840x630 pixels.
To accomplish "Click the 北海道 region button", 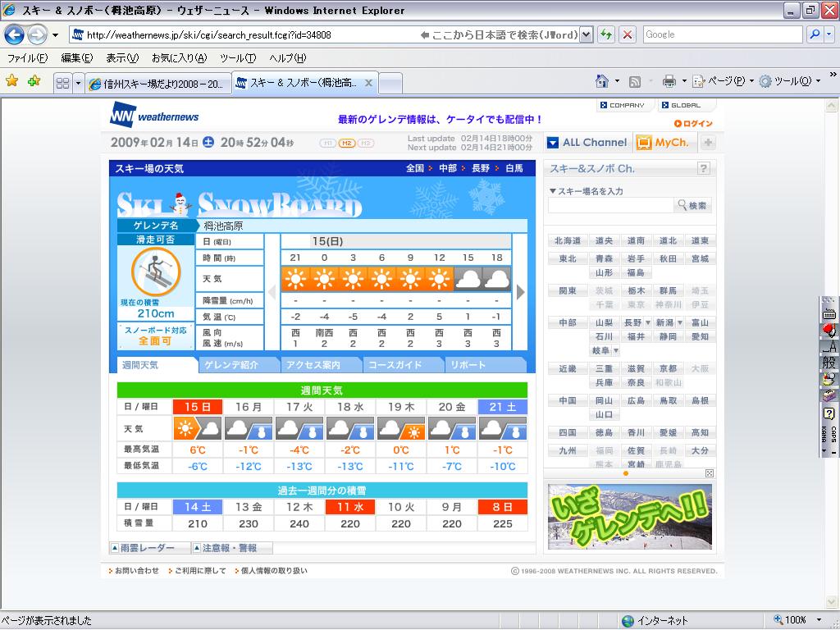I will point(568,241).
